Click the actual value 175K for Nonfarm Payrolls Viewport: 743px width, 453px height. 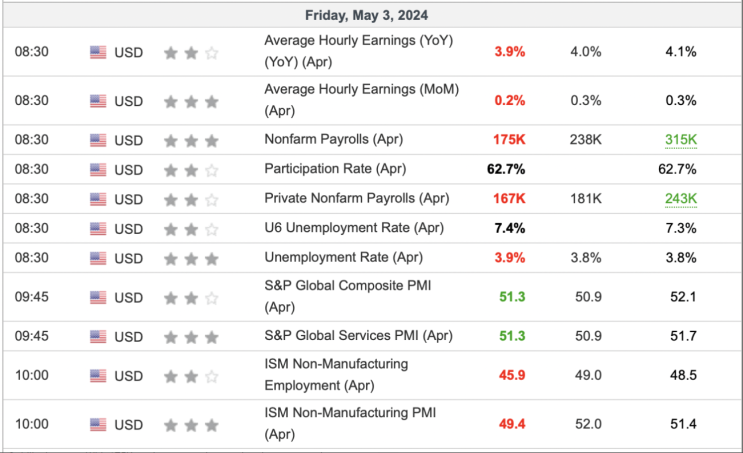(509, 140)
